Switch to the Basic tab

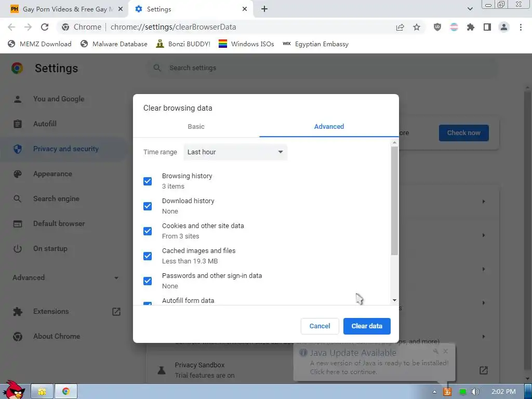click(x=196, y=127)
